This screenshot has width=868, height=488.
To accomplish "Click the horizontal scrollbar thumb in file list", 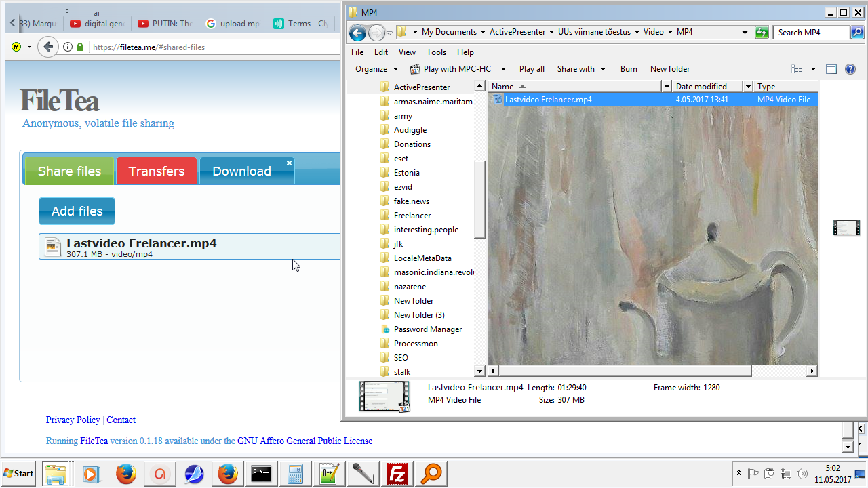I will point(625,371).
